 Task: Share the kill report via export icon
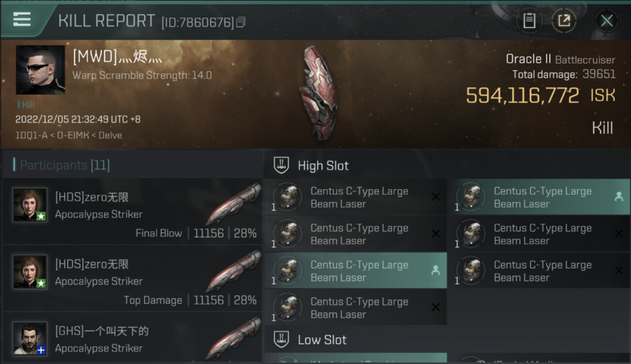click(564, 20)
